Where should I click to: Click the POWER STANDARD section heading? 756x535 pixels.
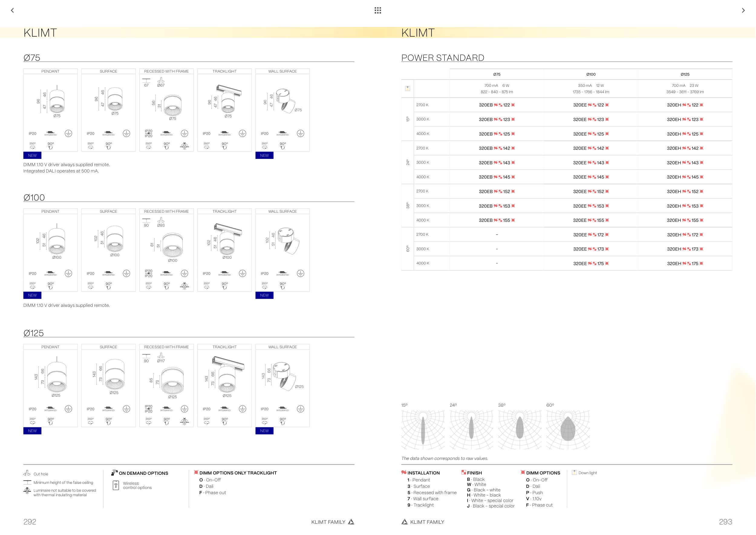coord(442,58)
